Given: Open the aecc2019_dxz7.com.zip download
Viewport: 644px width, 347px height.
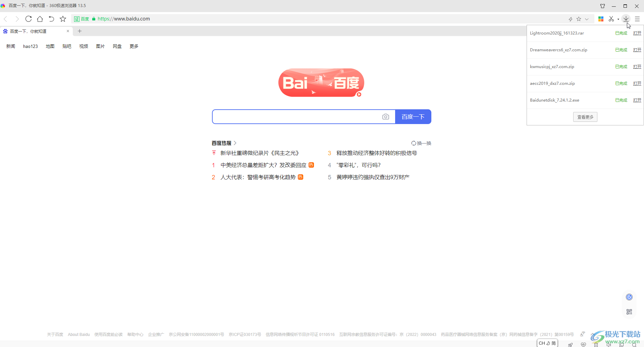Looking at the screenshot, I should pos(637,83).
